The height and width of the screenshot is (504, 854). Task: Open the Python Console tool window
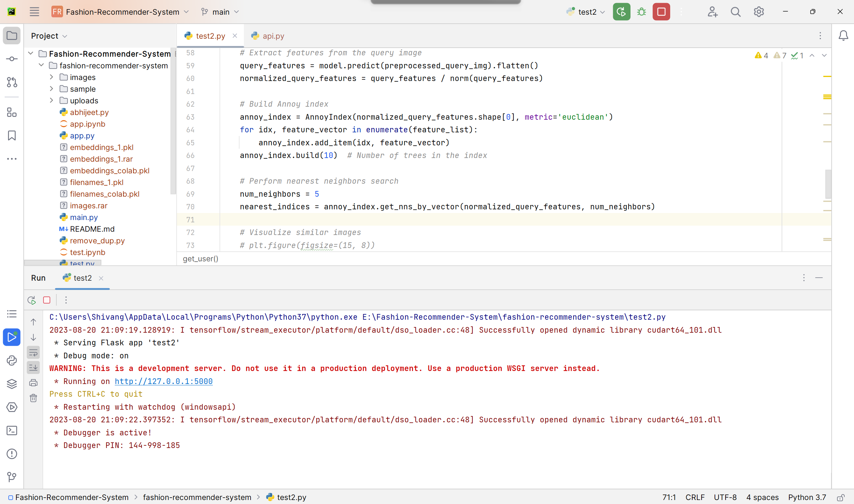[x=12, y=361]
